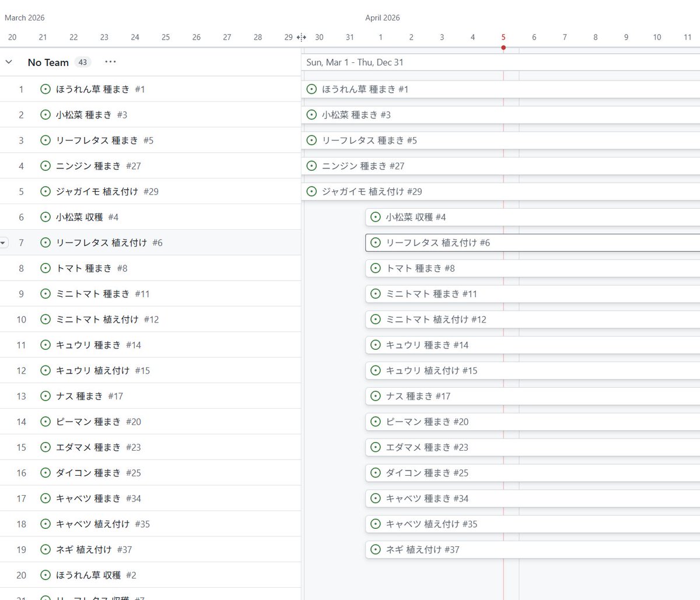700x600 pixels.
Task: Open ほうれん草 種まき title in the table
Action: pyautogui.click(x=93, y=89)
